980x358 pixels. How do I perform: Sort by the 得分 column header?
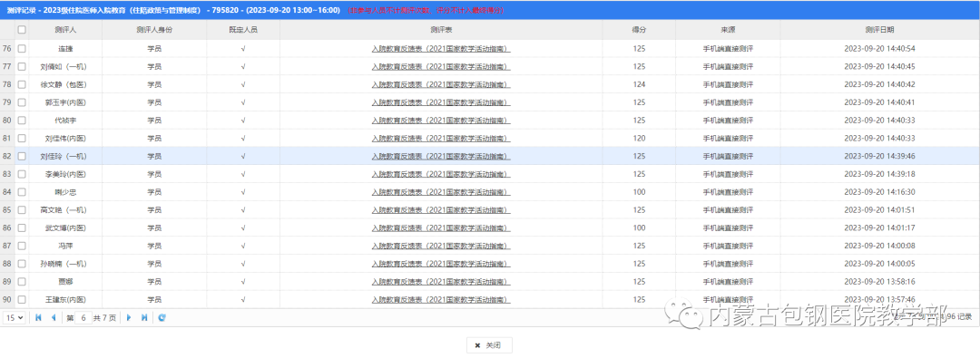pos(639,29)
